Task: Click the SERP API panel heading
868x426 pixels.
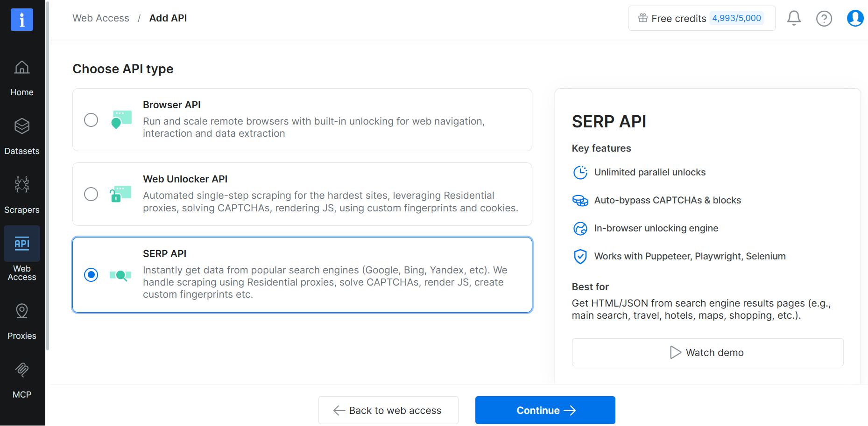Action: click(x=609, y=122)
